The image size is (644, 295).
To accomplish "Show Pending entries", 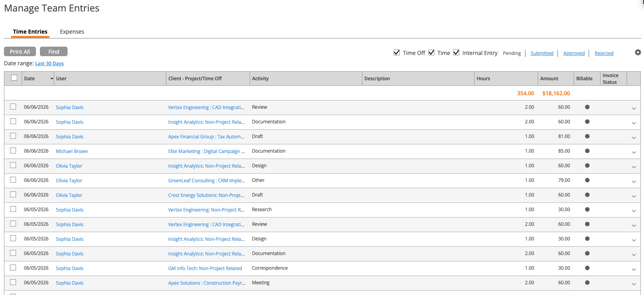I will click(512, 53).
